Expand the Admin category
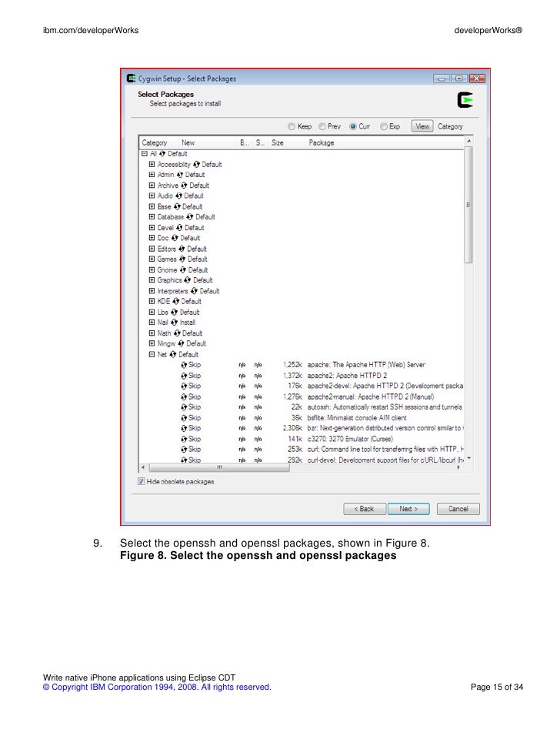 pos(152,175)
